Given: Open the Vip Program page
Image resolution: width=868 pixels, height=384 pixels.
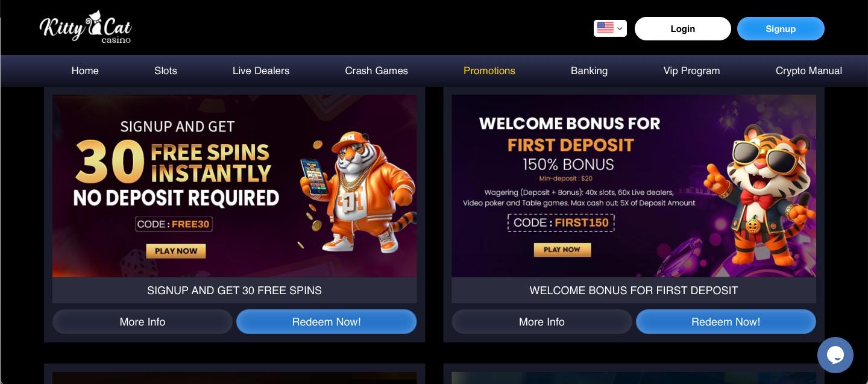Looking at the screenshot, I should [x=691, y=71].
